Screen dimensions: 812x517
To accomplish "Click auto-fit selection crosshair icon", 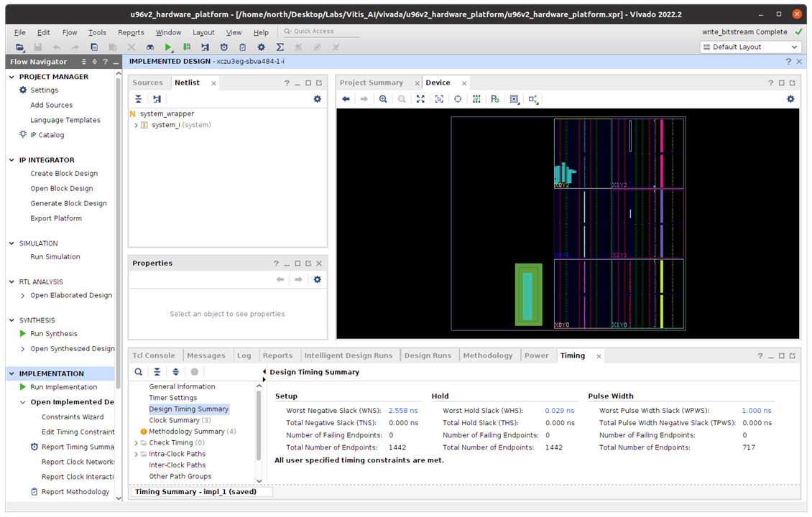I will [x=458, y=99].
